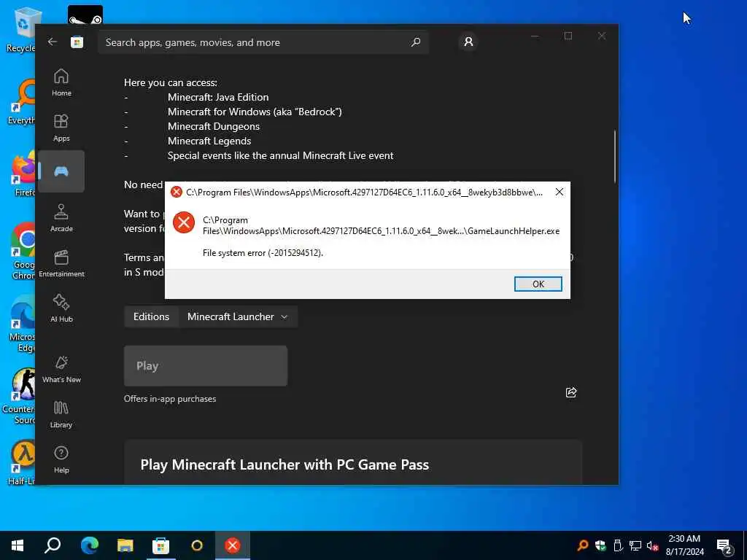Click the share icon near Play

tap(570, 392)
